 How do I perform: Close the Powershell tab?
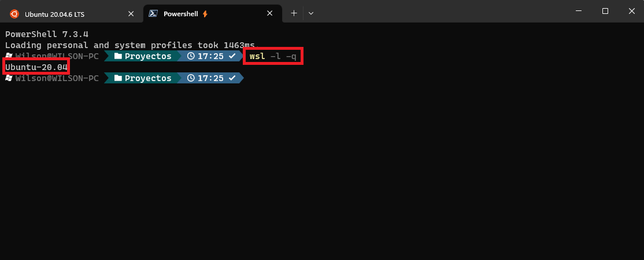(270, 13)
